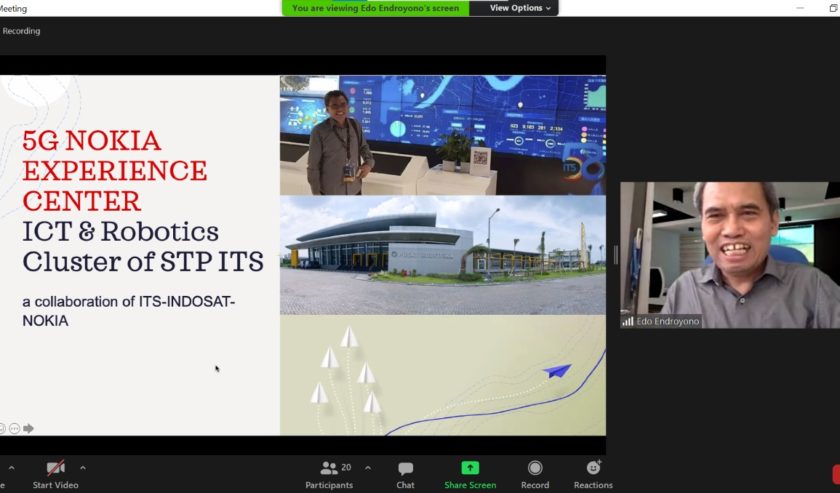Click the paper airplanes graphic on the slide

tap(443, 375)
